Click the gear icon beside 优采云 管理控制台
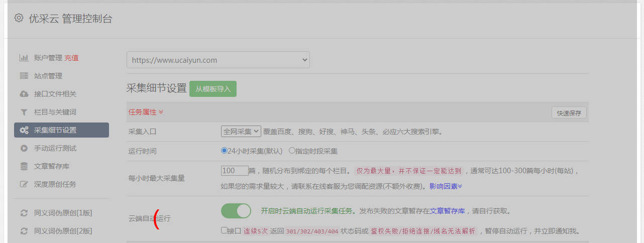644x243 pixels. 19,18
